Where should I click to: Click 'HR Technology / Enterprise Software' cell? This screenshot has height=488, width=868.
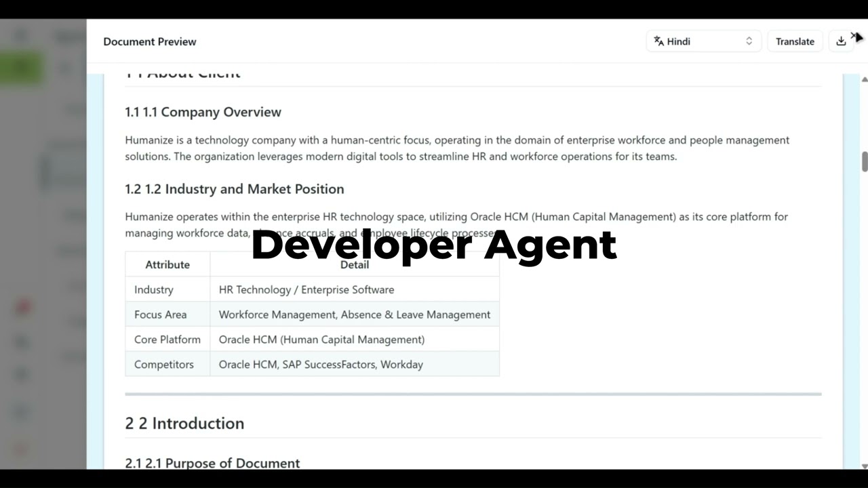[355, 289]
